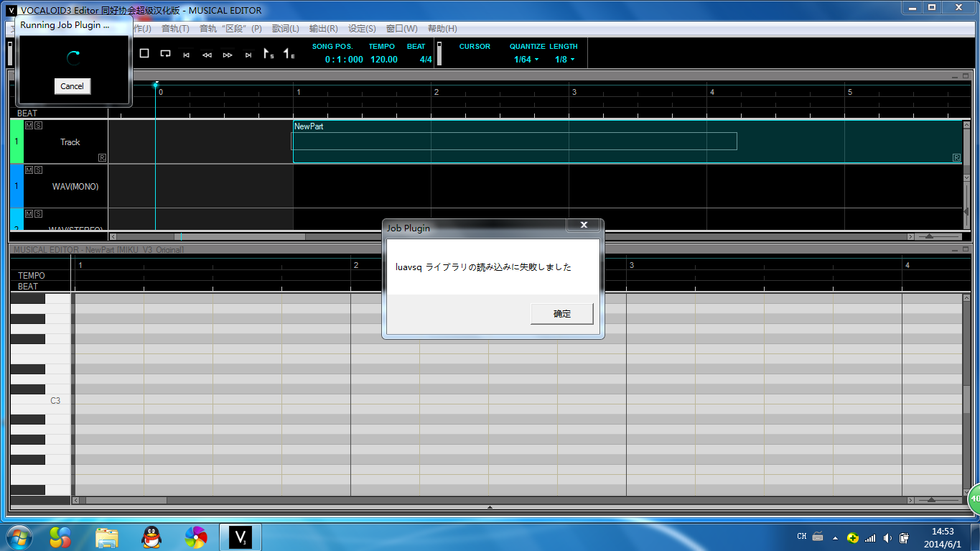Image resolution: width=980 pixels, height=551 pixels.
Task: Mute the WAV(MONO) track
Action: click(x=29, y=170)
